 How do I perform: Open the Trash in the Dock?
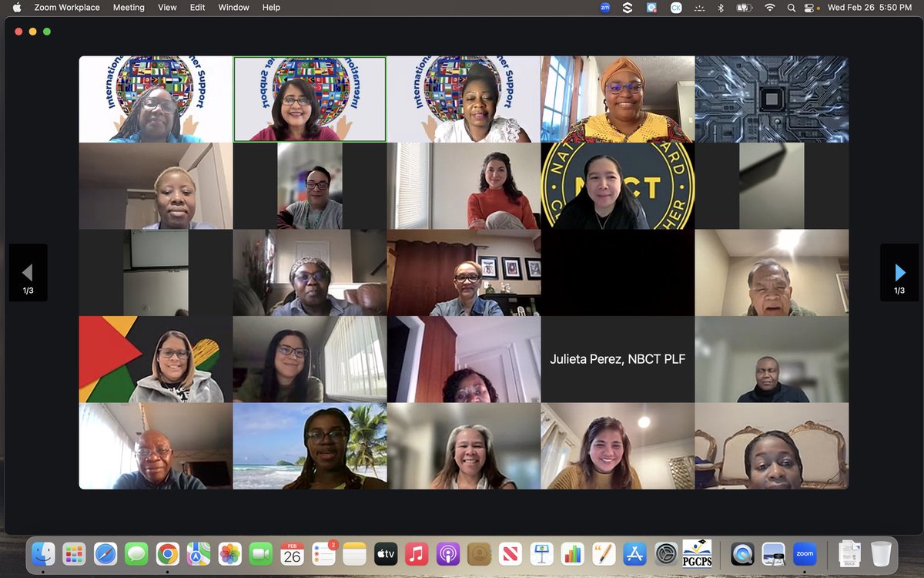[x=882, y=553]
